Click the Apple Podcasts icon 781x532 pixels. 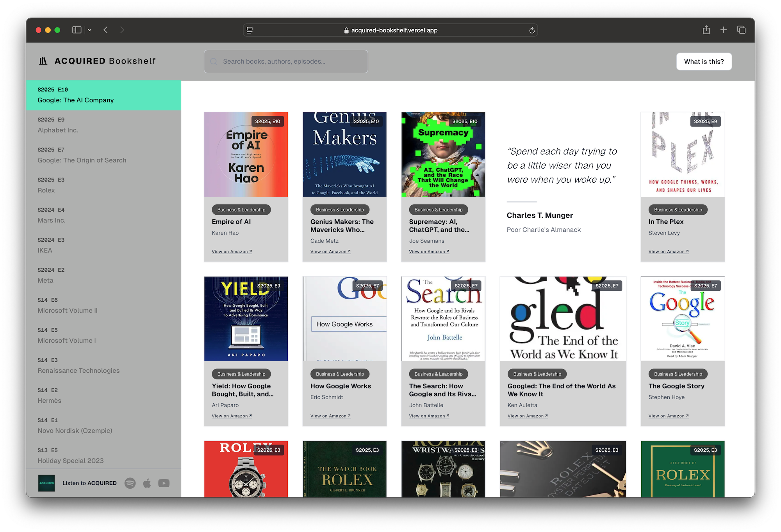point(147,483)
